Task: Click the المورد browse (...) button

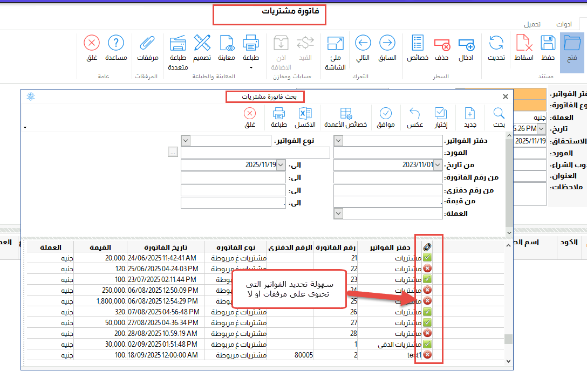Action: pos(173,153)
